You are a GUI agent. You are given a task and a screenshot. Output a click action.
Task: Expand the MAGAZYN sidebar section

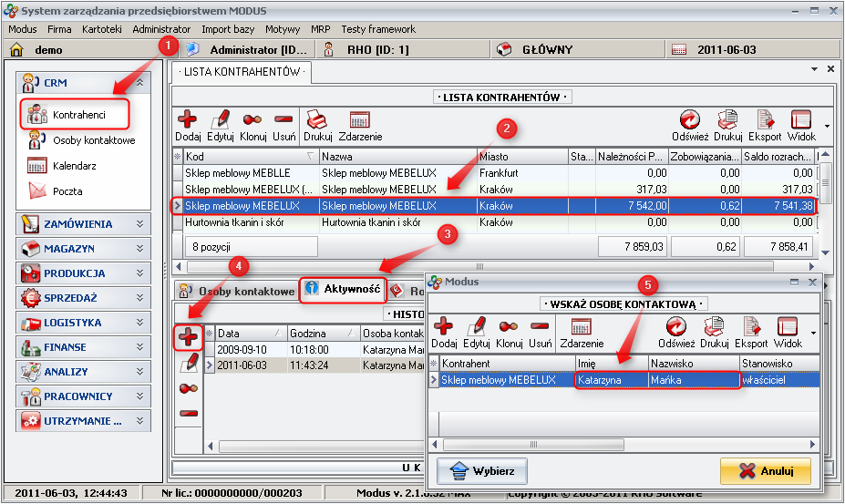coord(139,248)
